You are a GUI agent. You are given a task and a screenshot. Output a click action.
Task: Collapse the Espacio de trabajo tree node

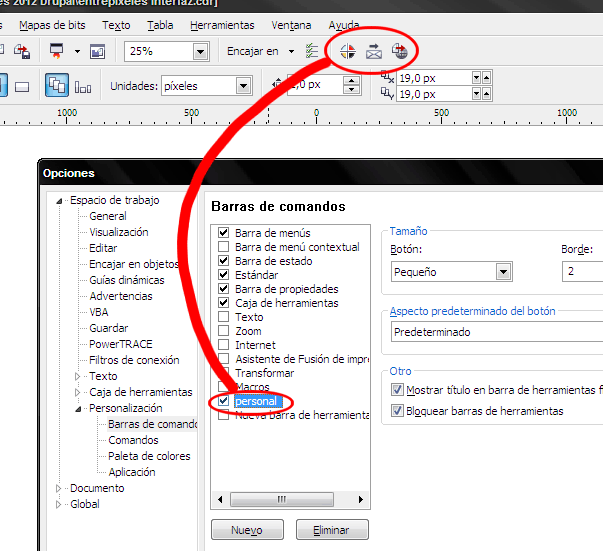tap(59, 201)
